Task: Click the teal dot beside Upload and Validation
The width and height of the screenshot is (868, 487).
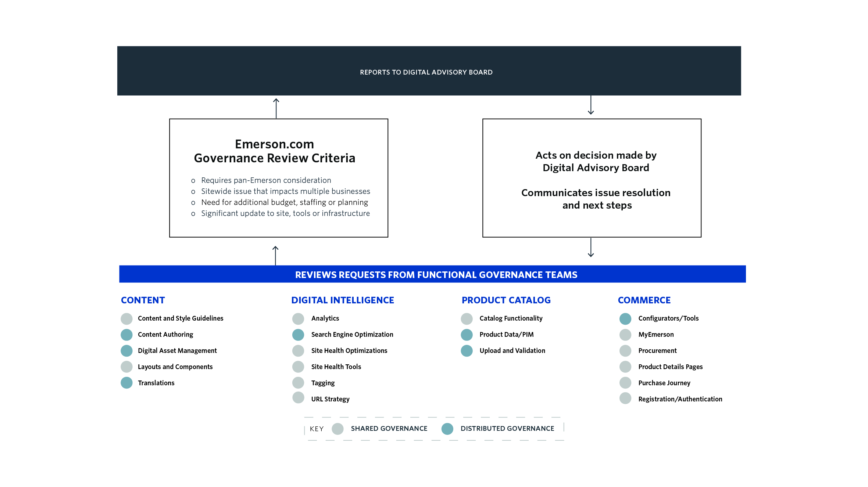Action: click(x=467, y=351)
